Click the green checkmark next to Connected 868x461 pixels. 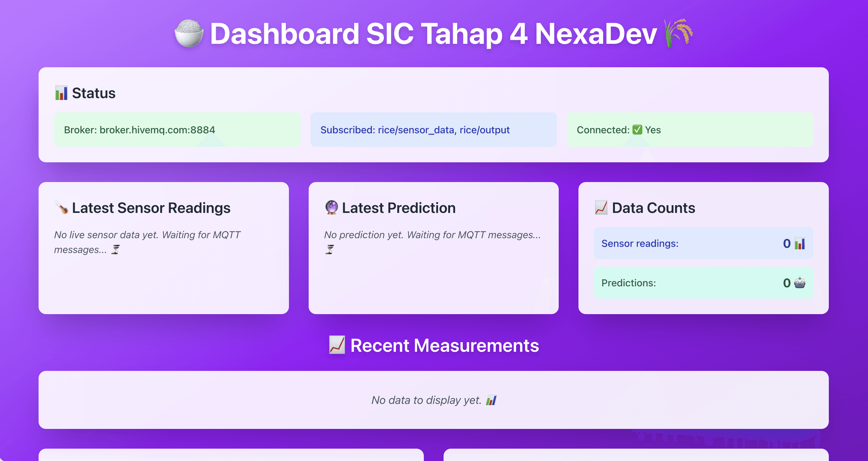(x=637, y=130)
